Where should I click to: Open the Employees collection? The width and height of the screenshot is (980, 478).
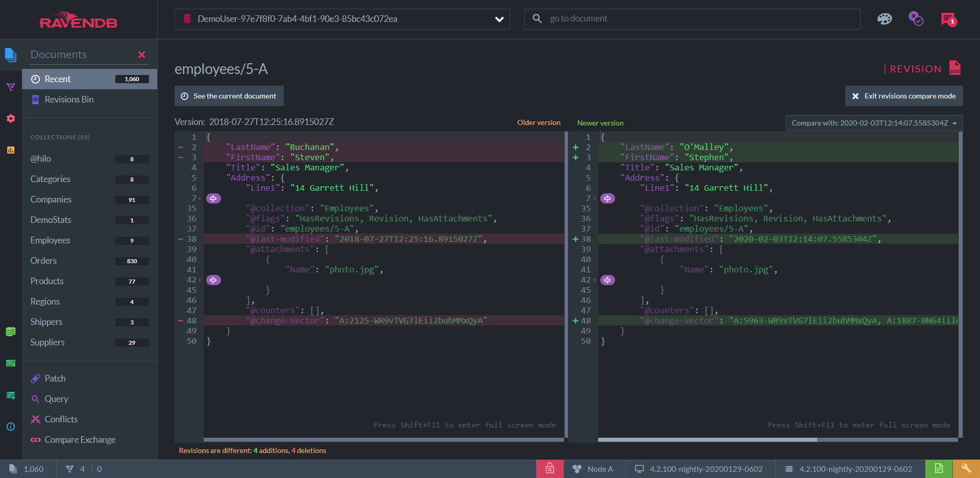[50, 240]
